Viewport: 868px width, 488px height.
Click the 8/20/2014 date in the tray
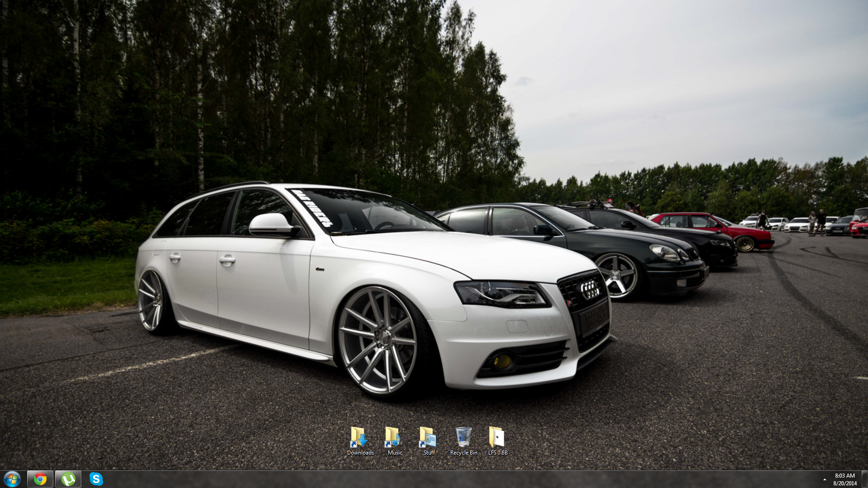pos(844,483)
